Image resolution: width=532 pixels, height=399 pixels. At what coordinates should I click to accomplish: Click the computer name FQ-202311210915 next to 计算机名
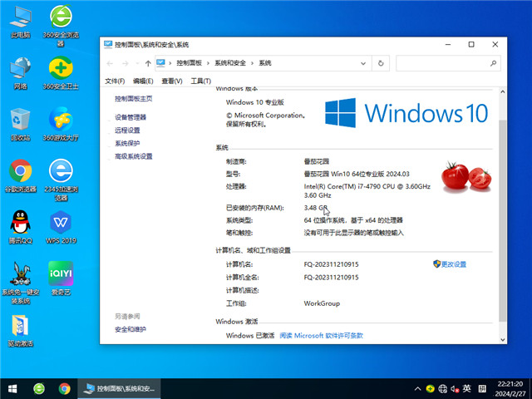[x=331, y=264]
